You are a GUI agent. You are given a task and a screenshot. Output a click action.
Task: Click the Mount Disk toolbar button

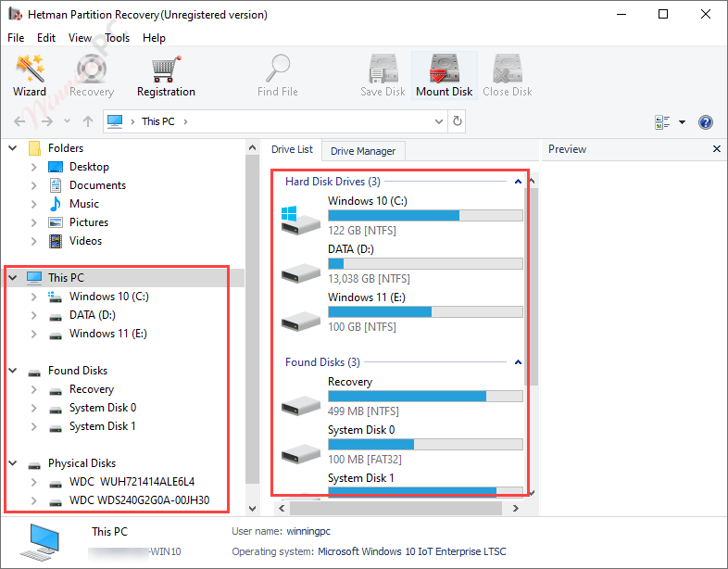tap(445, 75)
